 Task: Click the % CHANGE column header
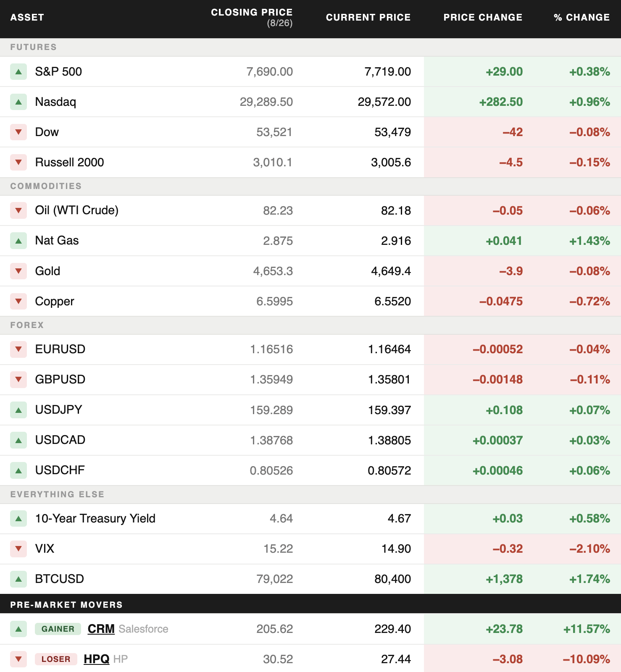coord(582,18)
